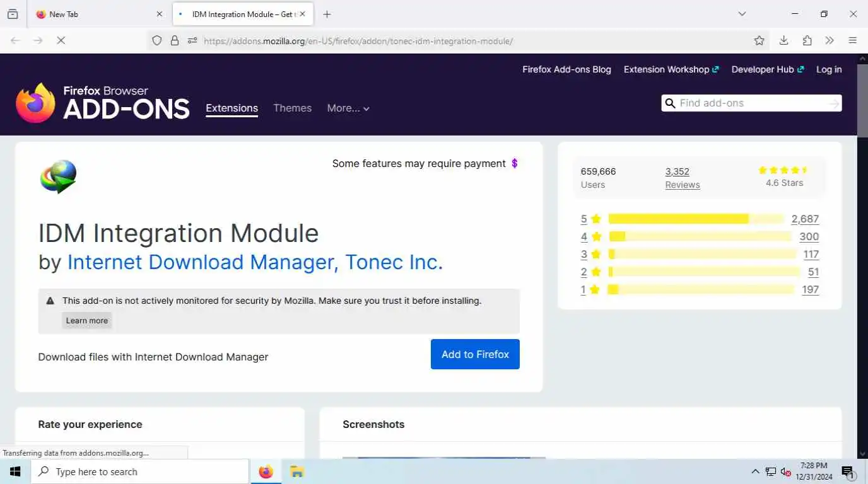Bookmark this page with the star

point(759,40)
